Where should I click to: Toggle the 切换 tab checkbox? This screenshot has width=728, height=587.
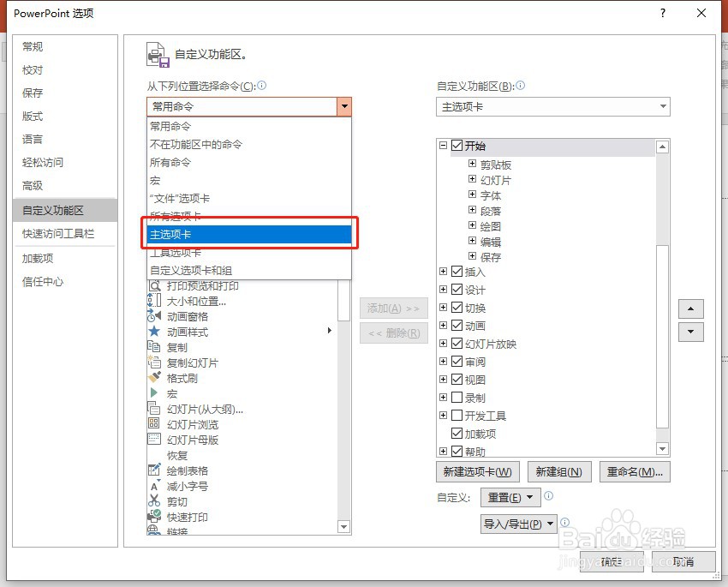(x=456, y=308)
